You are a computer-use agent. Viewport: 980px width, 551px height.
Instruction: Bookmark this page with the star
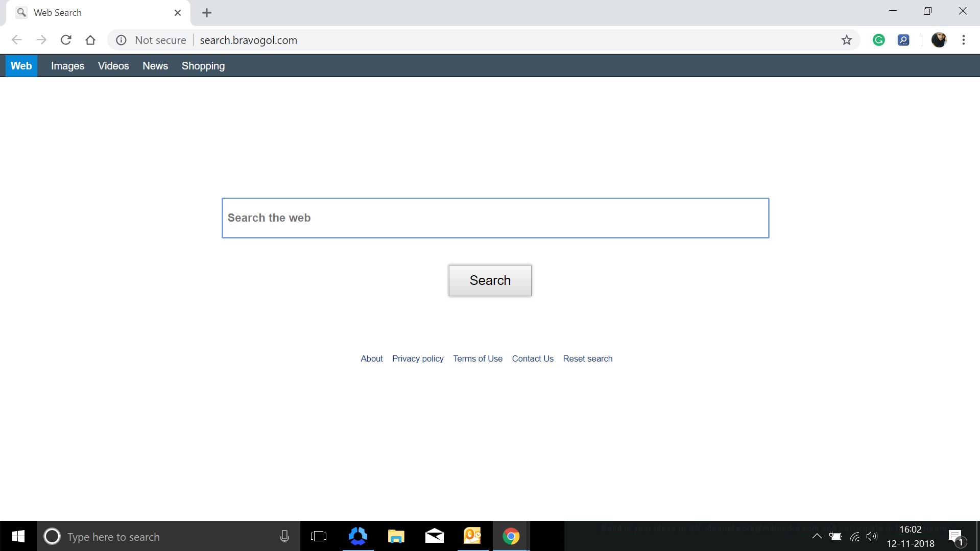847,40
